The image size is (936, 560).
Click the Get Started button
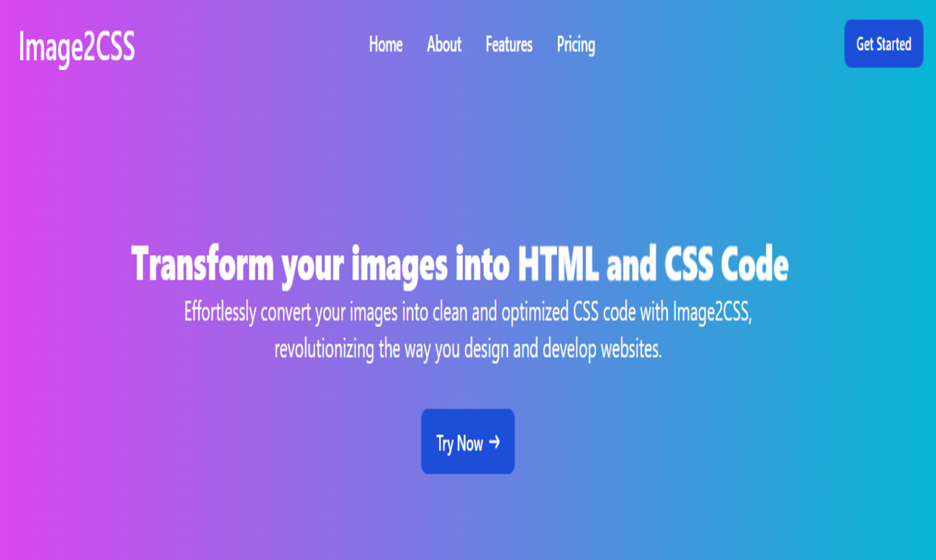pos(884,43)
